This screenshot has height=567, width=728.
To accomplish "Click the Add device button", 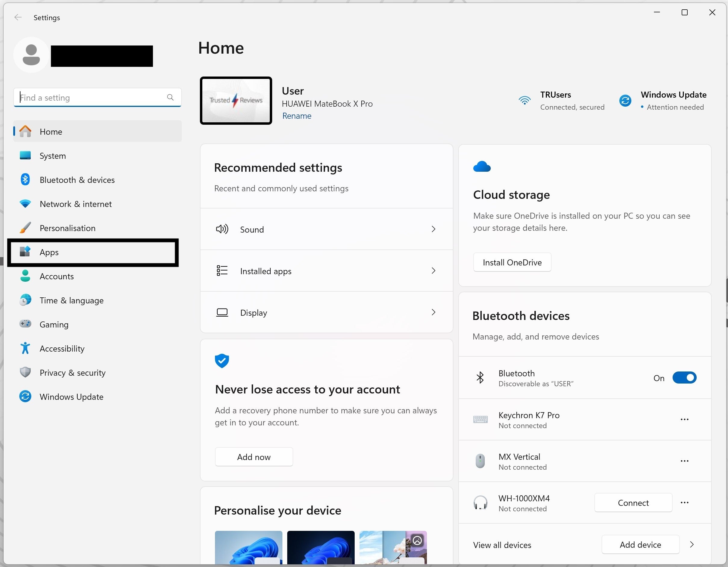I will coord(641,545).
